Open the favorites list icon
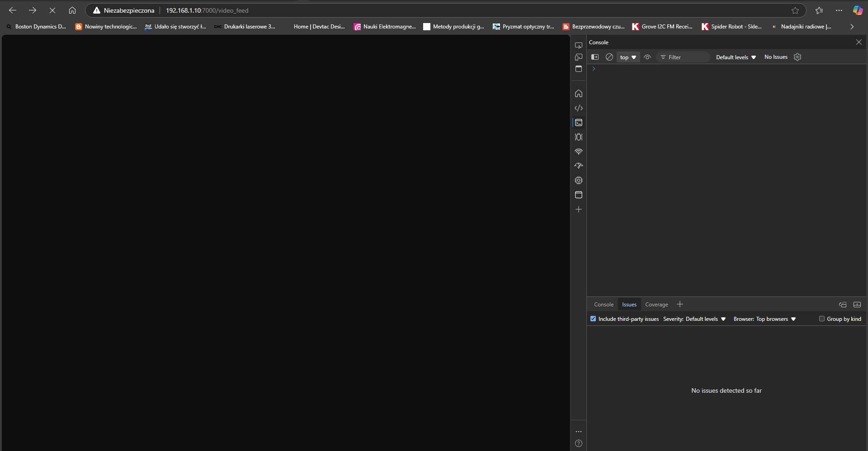This screenshot has height=451, width=868. (819, 10)
